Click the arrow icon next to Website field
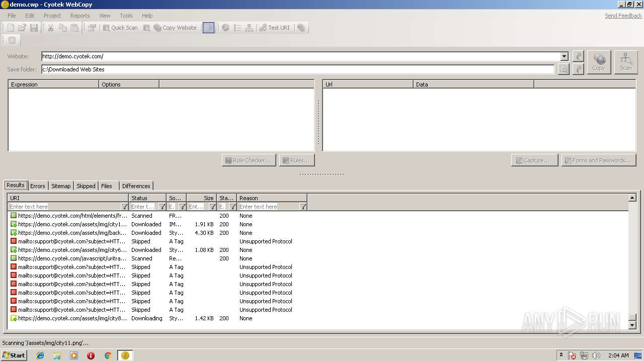644x362 pixels. point(579,56)
